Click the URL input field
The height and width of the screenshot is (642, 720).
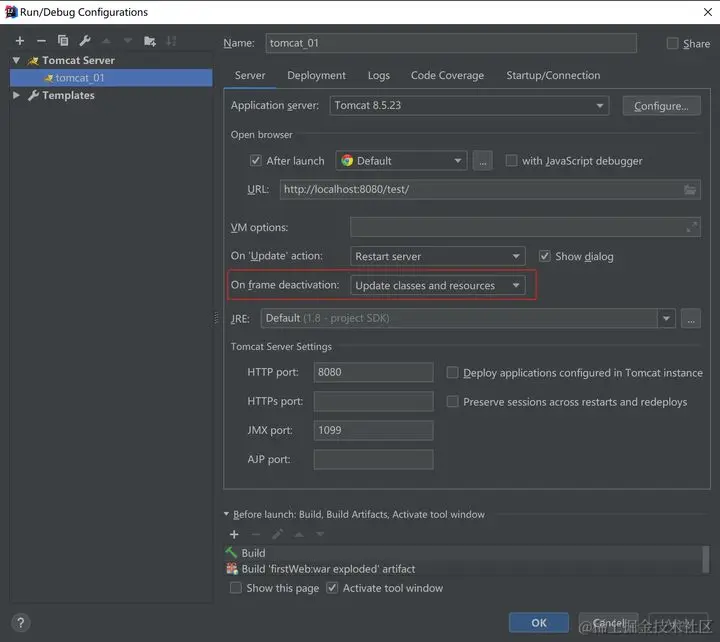[490, 189]
